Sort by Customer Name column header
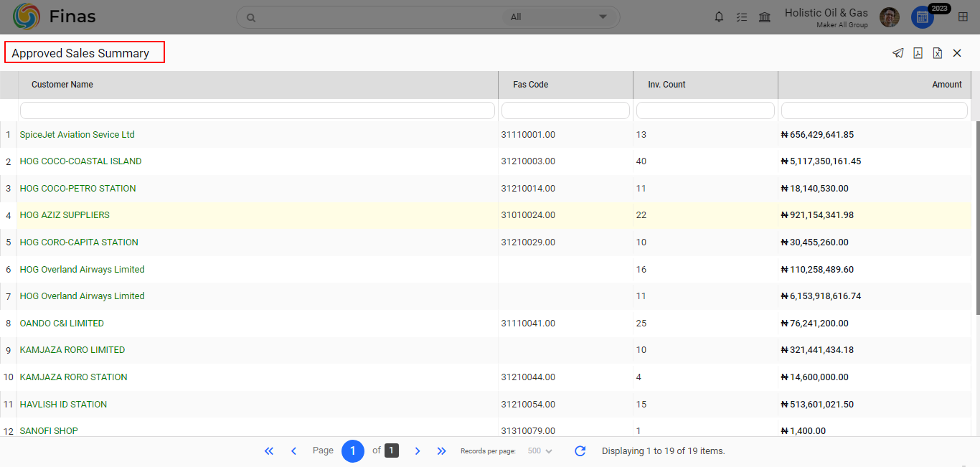Viewport: 980px width, 467px height. point(62,85)
